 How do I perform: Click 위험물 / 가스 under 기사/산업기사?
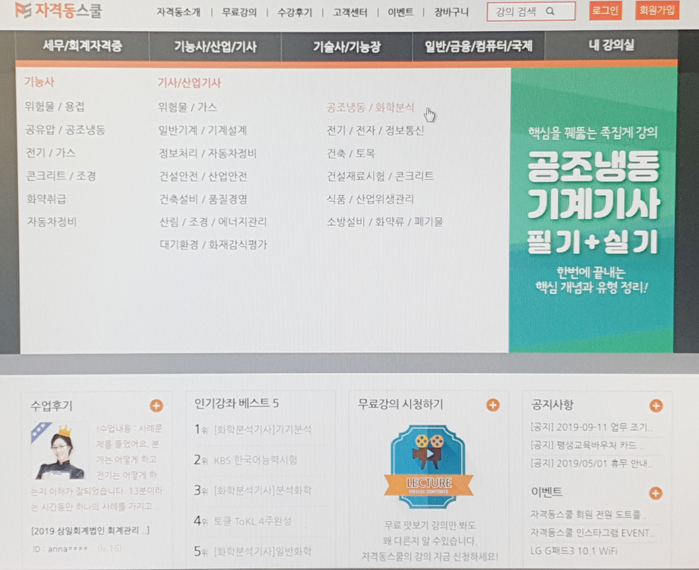tap(188, 107)
